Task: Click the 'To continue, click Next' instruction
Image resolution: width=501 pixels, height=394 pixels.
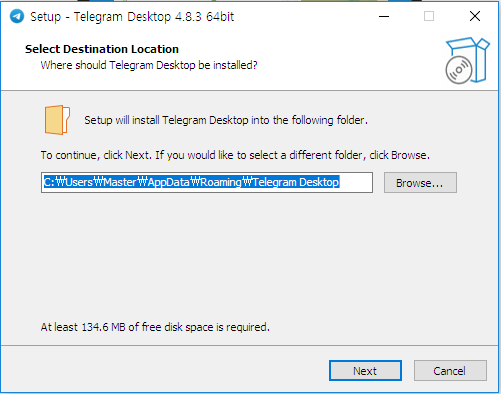Action: [x=235, y=155]
